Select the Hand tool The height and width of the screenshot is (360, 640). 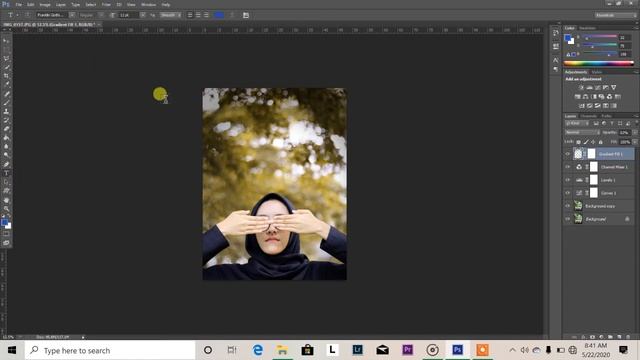(6, 200)
